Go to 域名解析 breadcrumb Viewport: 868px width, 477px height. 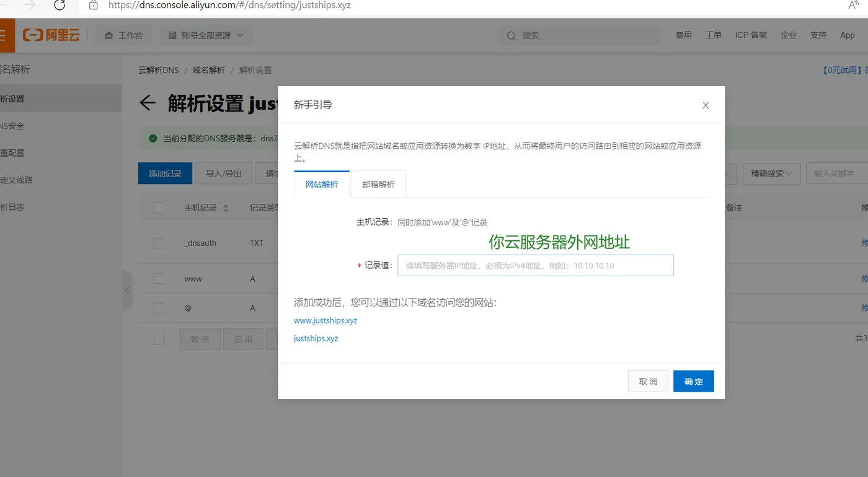(x=209, y=70)
